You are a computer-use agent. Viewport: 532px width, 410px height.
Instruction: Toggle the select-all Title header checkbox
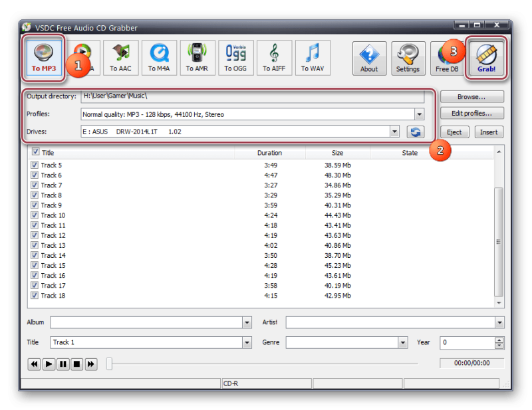35,152
